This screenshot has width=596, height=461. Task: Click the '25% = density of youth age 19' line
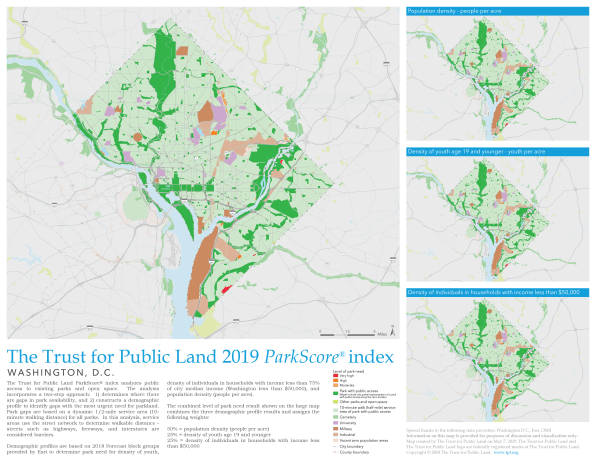(219, 434)
